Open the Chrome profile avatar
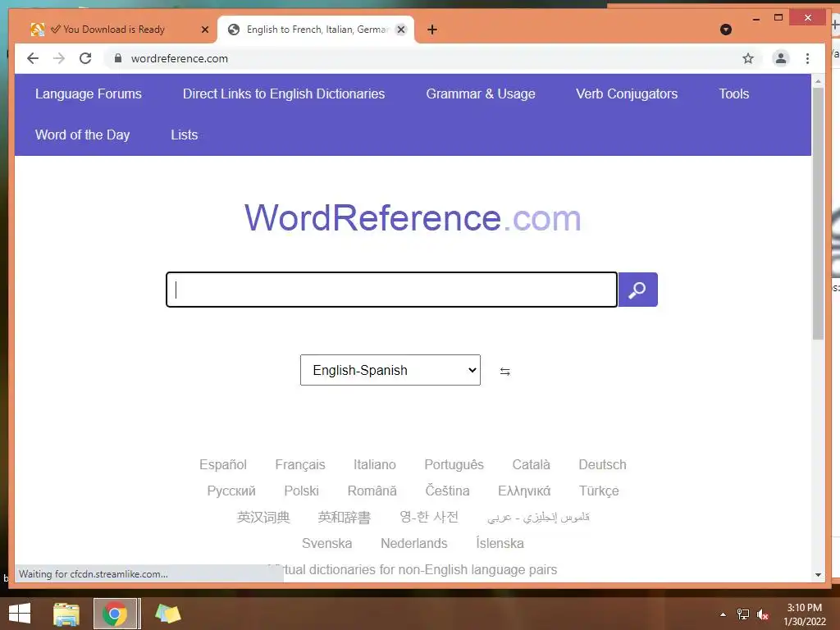 coord(781,58)
